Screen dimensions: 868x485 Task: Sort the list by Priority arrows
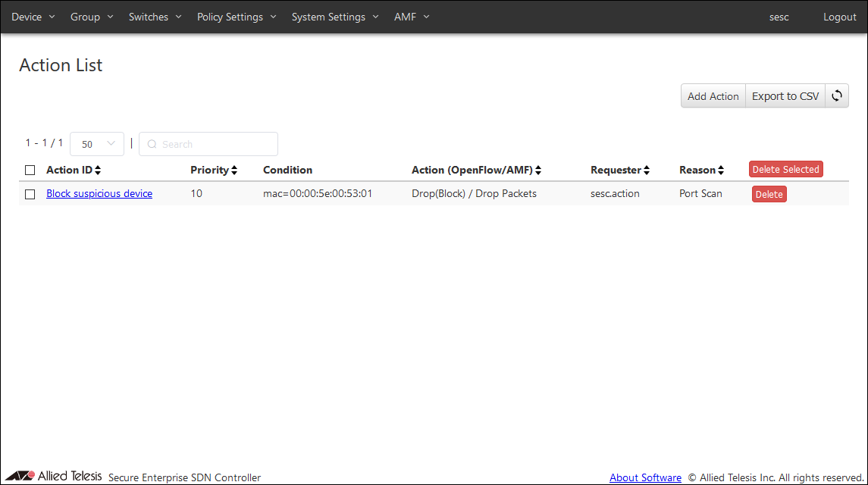point(234,171)
